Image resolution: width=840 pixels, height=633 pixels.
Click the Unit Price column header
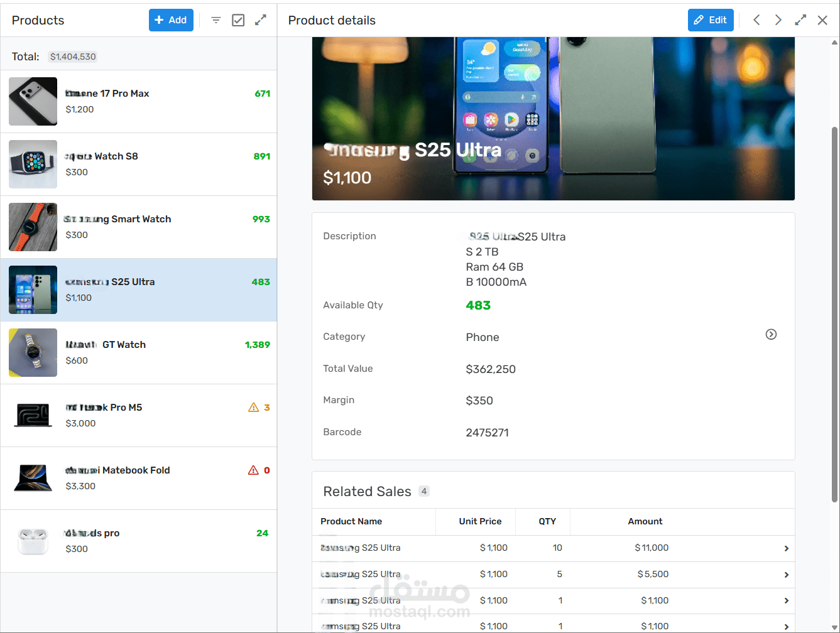point(480,521)
